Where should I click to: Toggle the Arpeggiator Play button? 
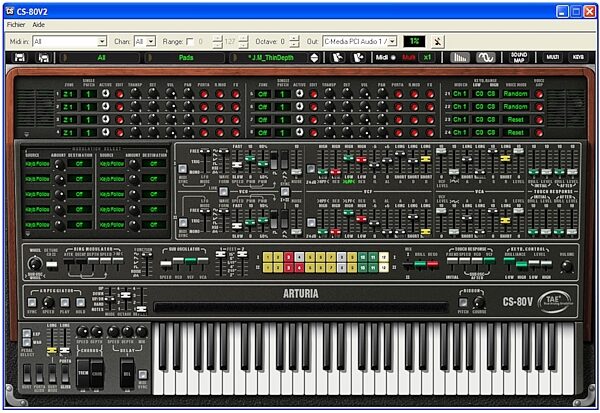[x=65, y=302]
